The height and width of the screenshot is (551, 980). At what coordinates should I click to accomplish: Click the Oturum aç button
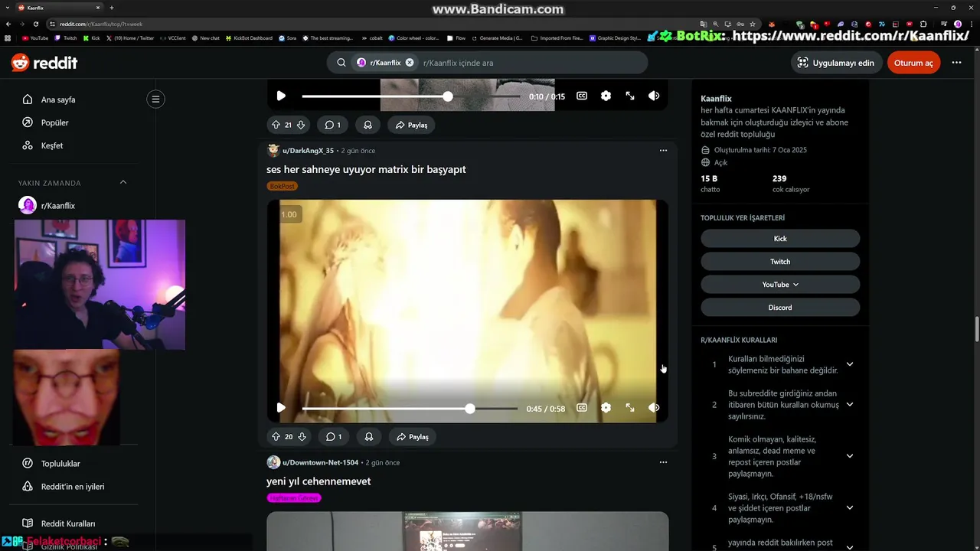[x=913, y=63]
